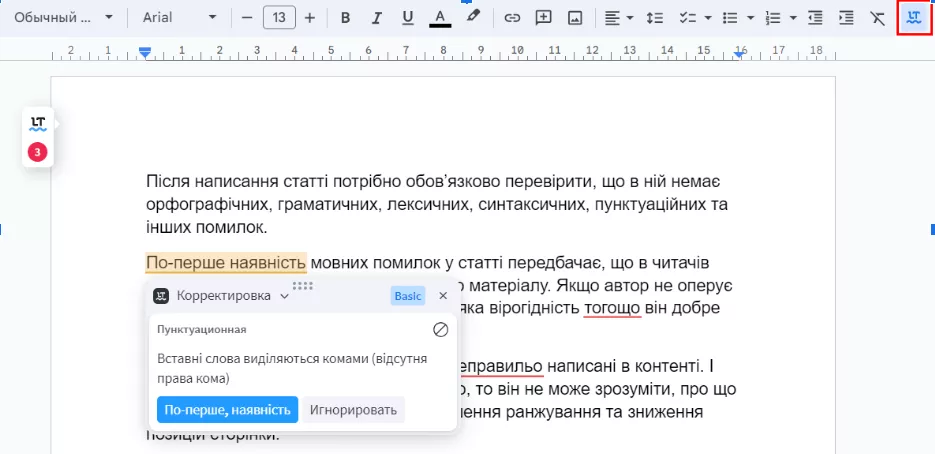This screenshot has width=935, height=454.
Task: Open the highlight color pen tool
Action: [x=472, y=17]
